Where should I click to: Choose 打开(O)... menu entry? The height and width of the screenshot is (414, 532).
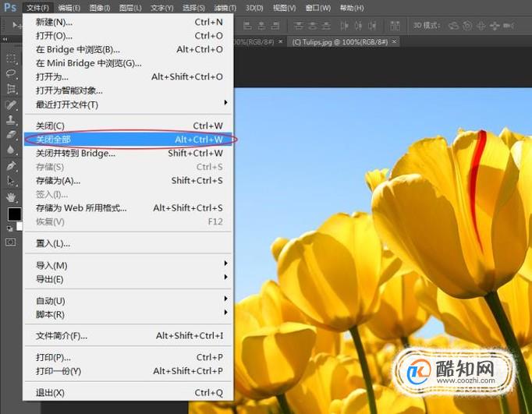coord(128,36)
